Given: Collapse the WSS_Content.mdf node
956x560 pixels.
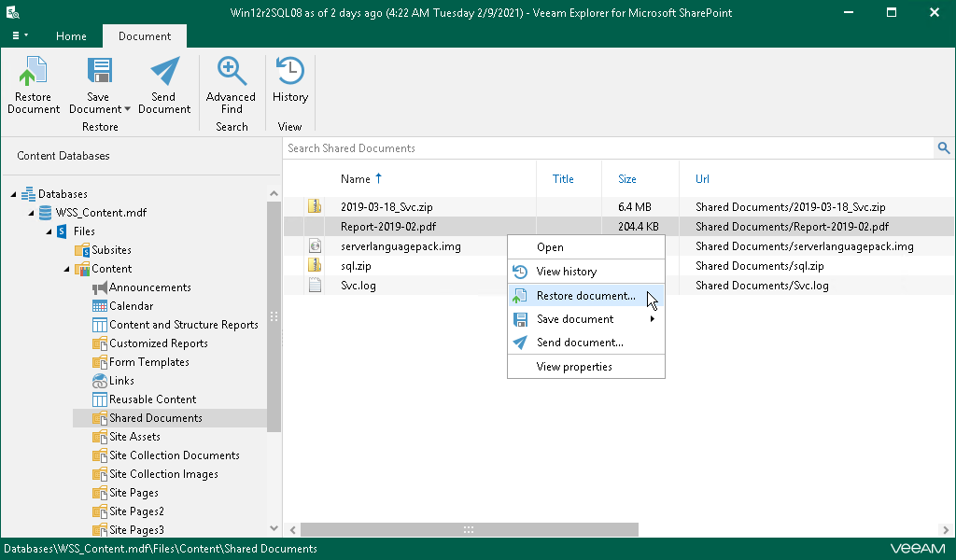Looking at the screenshot, I should (32, 213).
